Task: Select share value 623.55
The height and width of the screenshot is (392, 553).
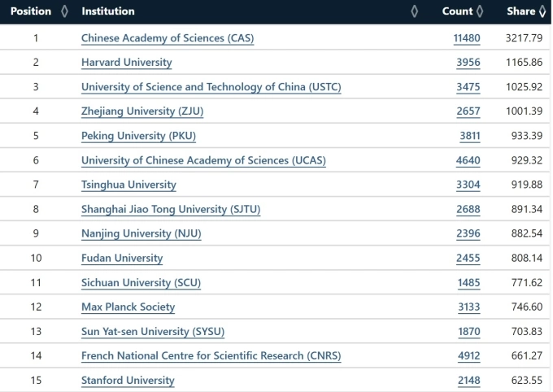Action: click(527, 381)
